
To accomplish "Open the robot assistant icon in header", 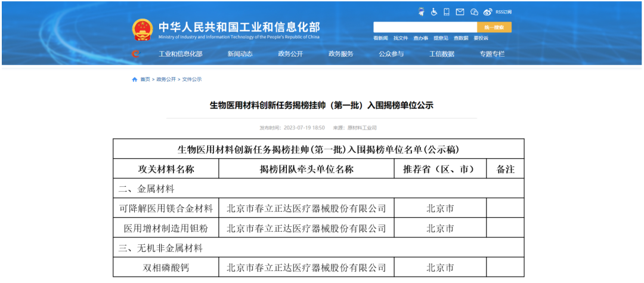I will pyautogui.click(x=421, y=12).
